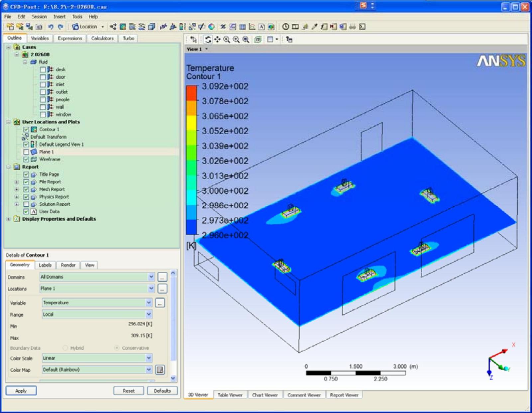Viewport: 532px width, 413px height.
Task: Switch to the Expressions tab
Action: click(69, 38)
